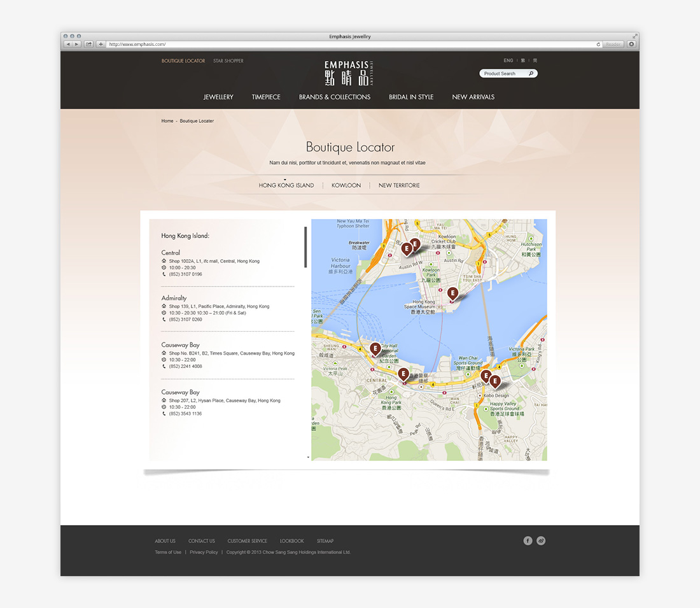
Task: Click the reload icon in address bar
Action: pyautogui.click(x=598, y=45)
